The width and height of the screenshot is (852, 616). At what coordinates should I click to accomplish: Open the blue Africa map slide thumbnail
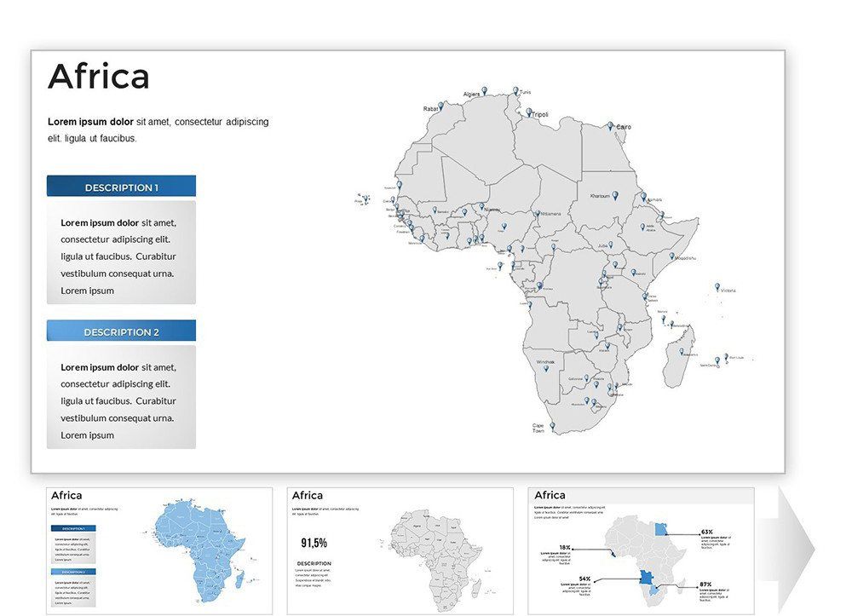point(158,548)
